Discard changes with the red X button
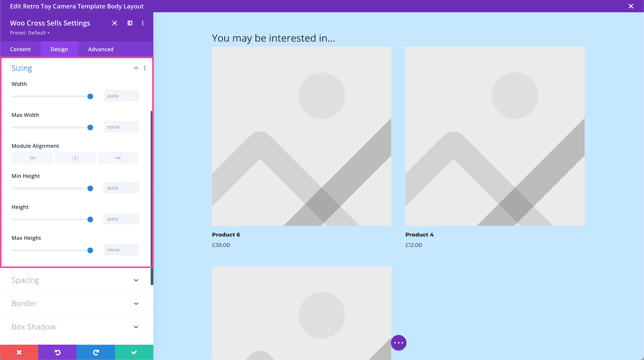 (19, 352)
